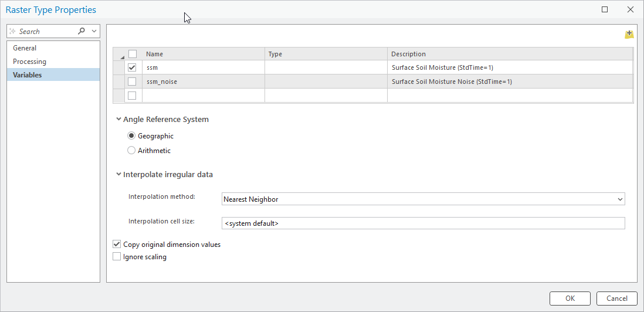Collapse the Angle Reference System section

pos(119,120)
